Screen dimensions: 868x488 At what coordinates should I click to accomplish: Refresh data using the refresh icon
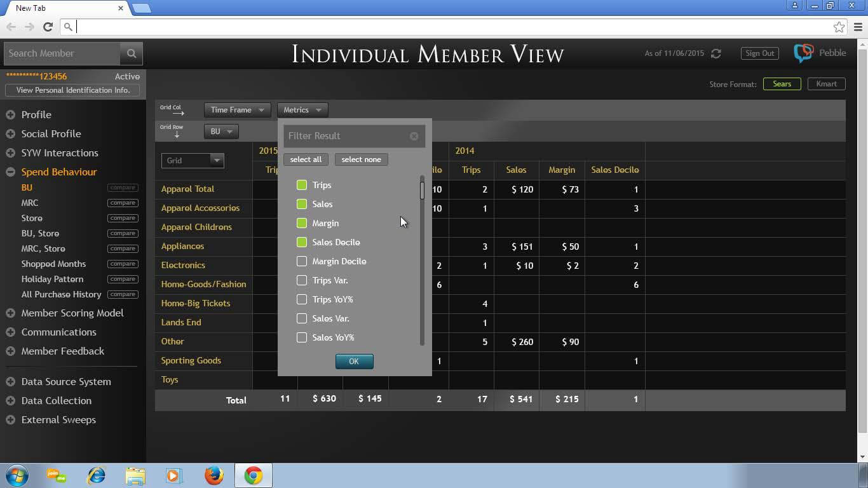(716, 53)
